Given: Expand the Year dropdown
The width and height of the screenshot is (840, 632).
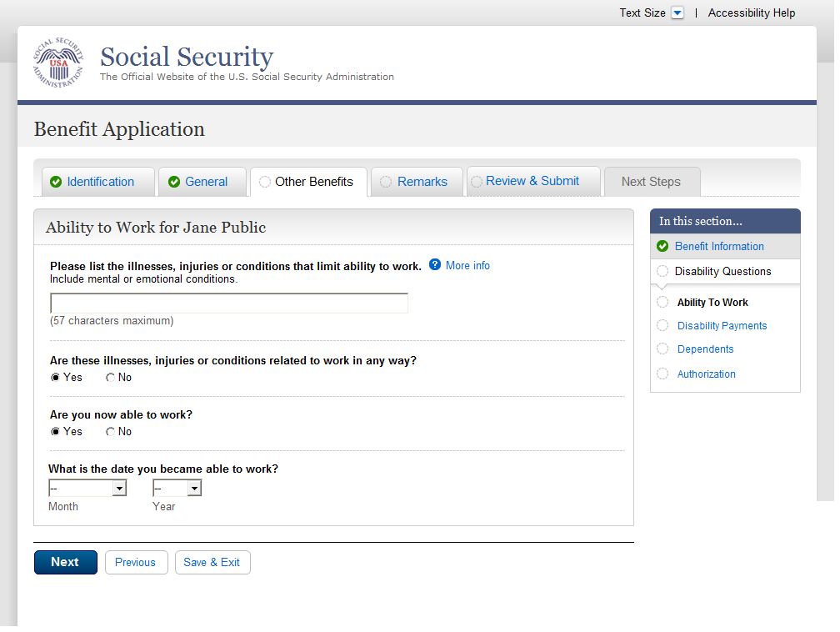Looking at the screenshot, I should pyautogui.click(x=194, y=488).
